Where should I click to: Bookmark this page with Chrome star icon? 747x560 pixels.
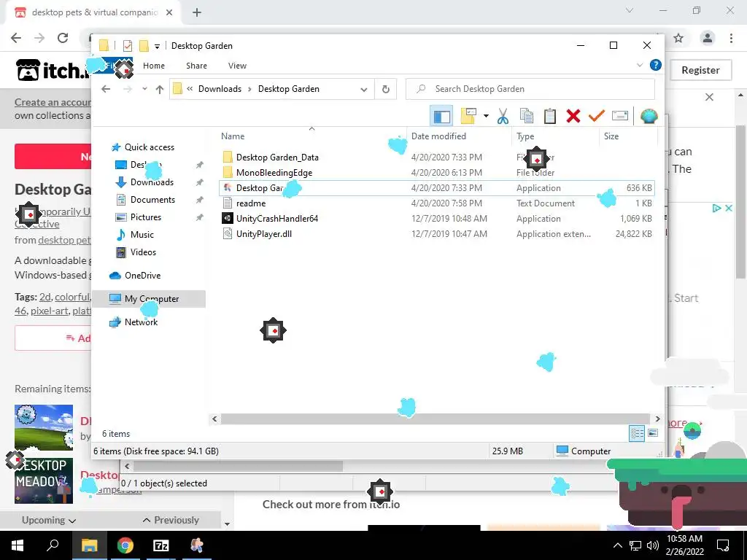pos(678,38)
